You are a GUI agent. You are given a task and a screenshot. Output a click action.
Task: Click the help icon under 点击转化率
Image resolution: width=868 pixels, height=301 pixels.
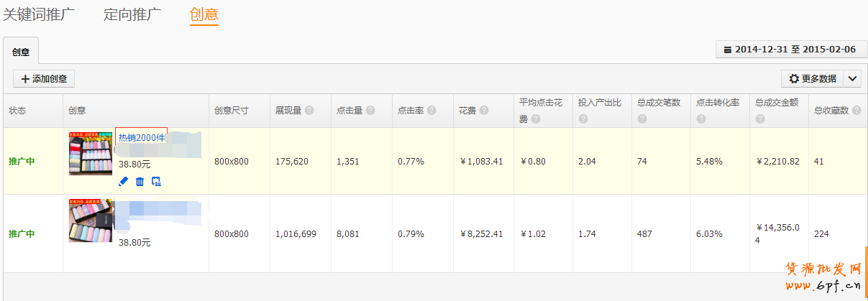coord(701,119)
